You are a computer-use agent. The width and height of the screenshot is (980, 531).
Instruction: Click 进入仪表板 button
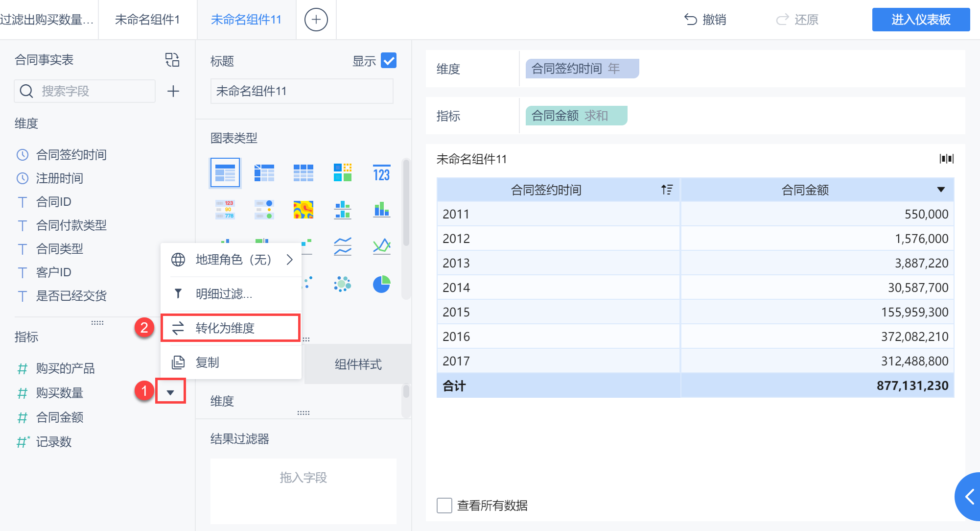tap(920, 20)
